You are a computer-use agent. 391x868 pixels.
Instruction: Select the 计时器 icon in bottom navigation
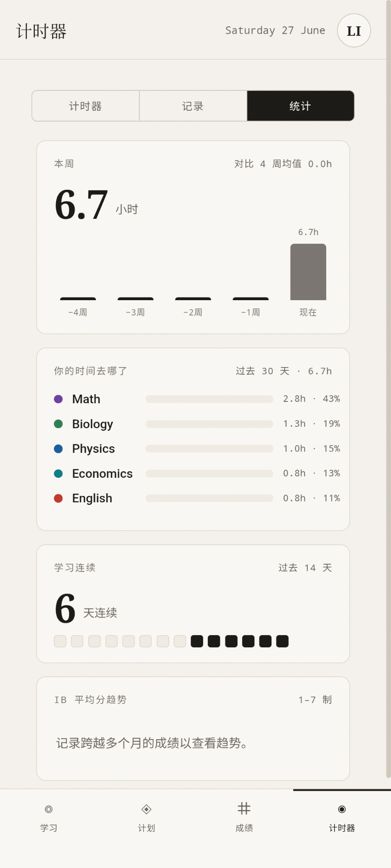click(342, 809)
